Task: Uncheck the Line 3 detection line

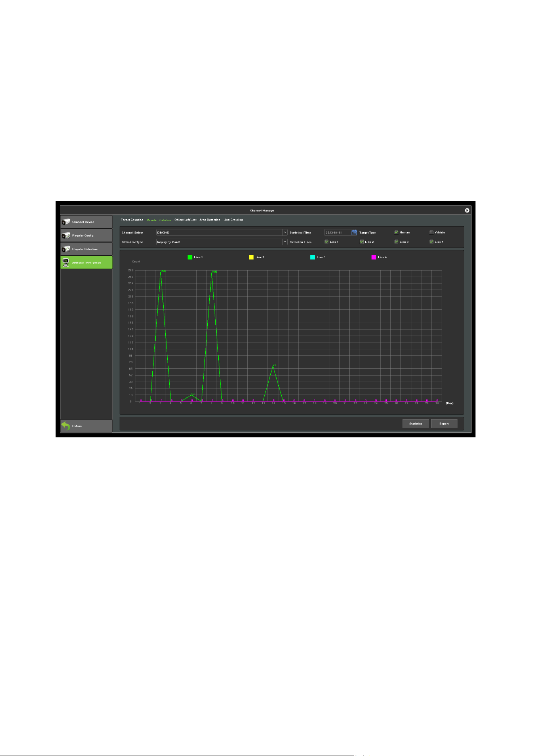Action: (396, 241)
